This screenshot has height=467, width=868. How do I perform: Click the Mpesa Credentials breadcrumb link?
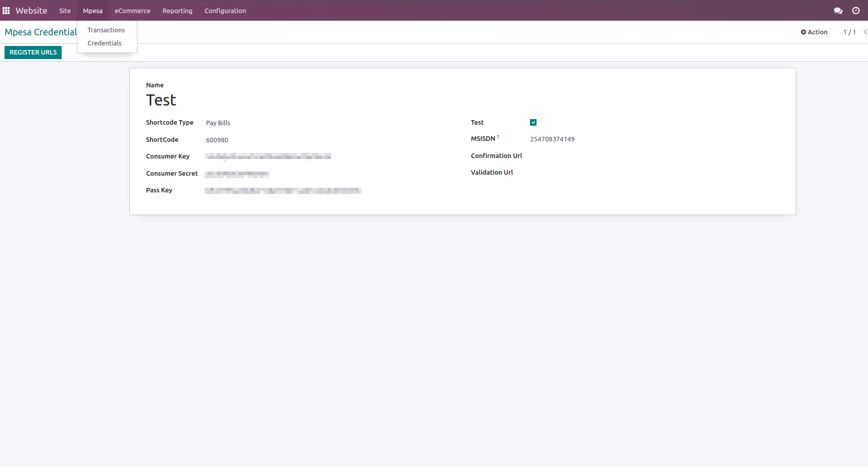[40, 32]
